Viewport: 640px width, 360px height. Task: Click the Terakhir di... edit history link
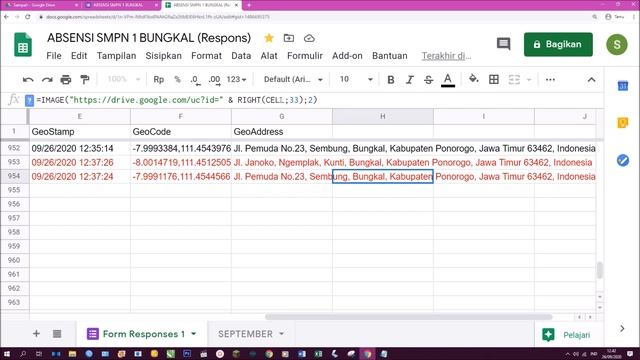pyautogui.click(x=446, y=56)
